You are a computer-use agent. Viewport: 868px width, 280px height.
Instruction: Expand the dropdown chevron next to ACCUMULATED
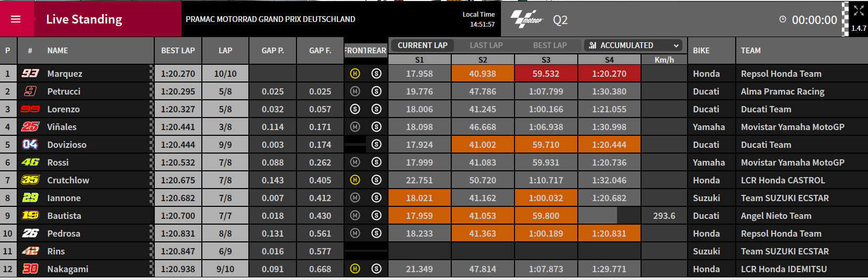(x=676, y=45)
